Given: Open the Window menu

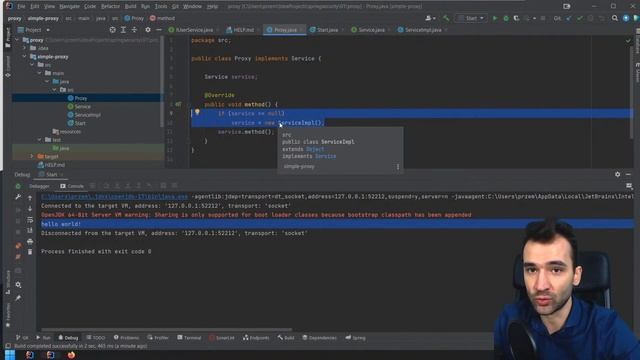Looking at the screenshot, I should (x=192, y=7).
